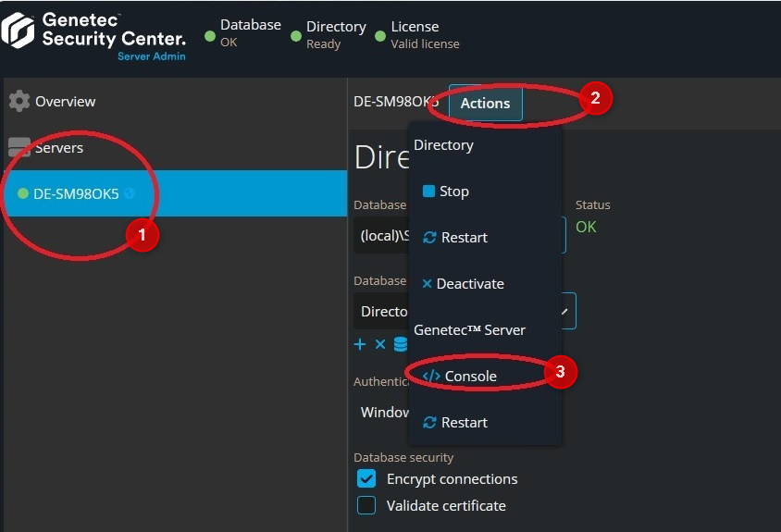Viewport: 781px width, 532px height.
Task: Choose Deactivate in the Actions menu
Action: pyautogui.click(x=463, y=284)
